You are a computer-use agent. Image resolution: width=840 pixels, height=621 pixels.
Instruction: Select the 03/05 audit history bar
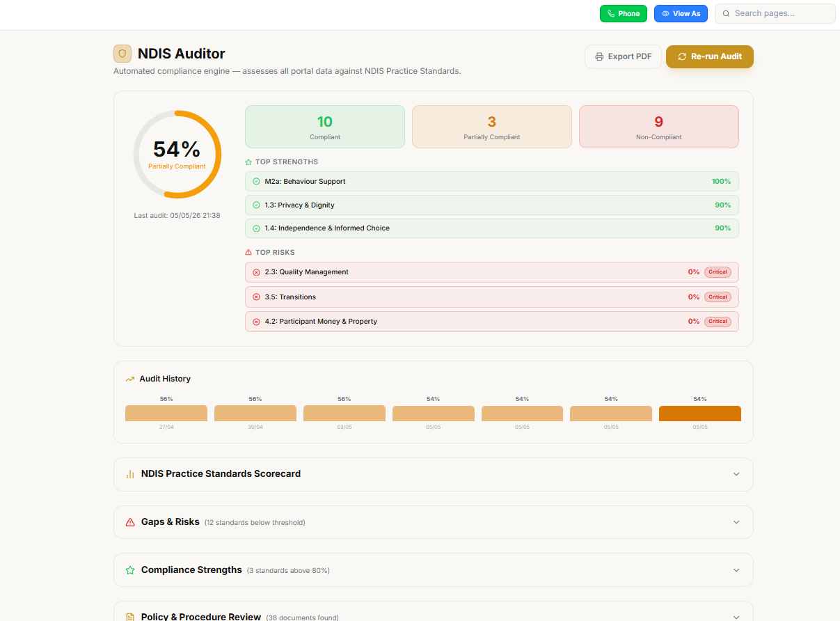click(x=344, y=414)
